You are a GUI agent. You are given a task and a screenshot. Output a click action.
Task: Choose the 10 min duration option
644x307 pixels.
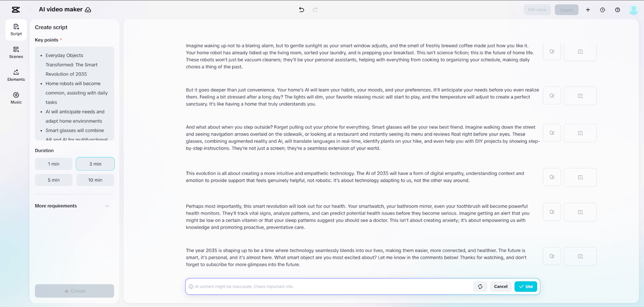pos(95,180)
